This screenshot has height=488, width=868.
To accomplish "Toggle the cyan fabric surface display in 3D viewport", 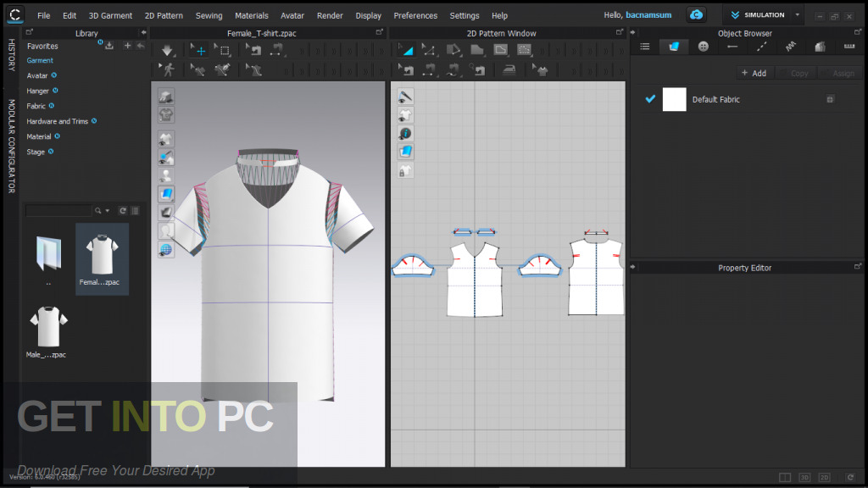I will (x=165, y=194).
